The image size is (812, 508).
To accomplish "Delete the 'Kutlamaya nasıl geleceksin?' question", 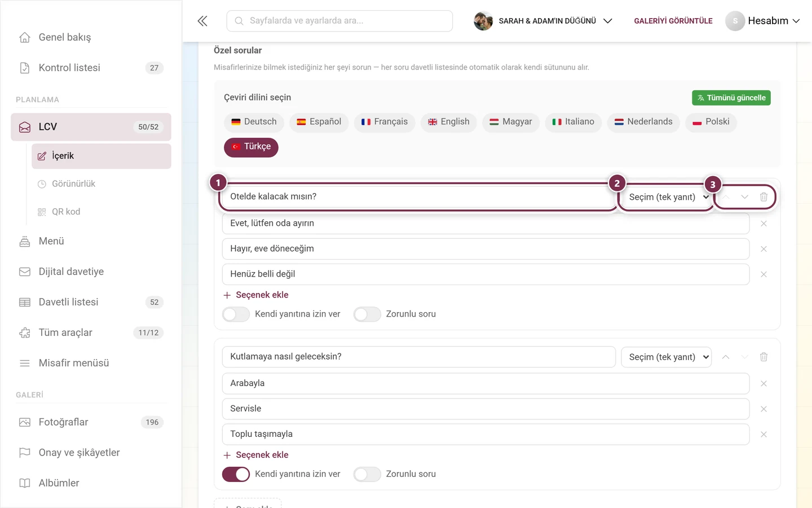I will click(764, 357).
